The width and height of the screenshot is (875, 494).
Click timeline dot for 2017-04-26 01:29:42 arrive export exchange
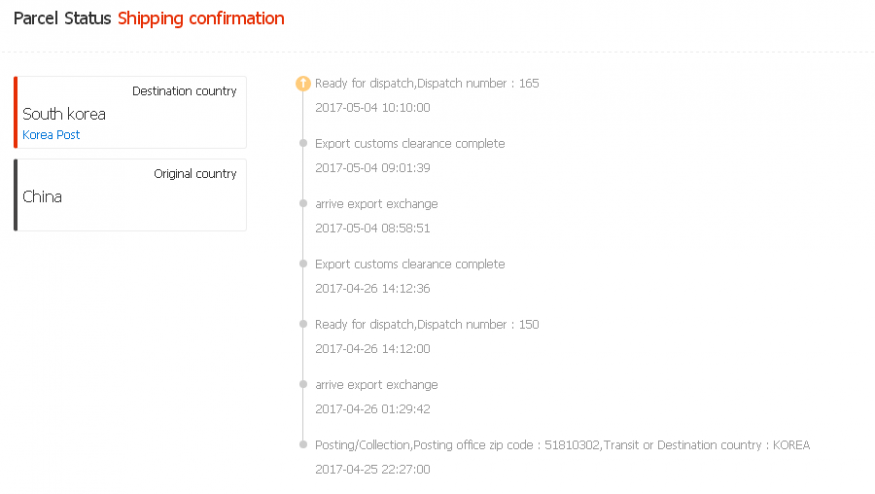[x=303, y=385]
